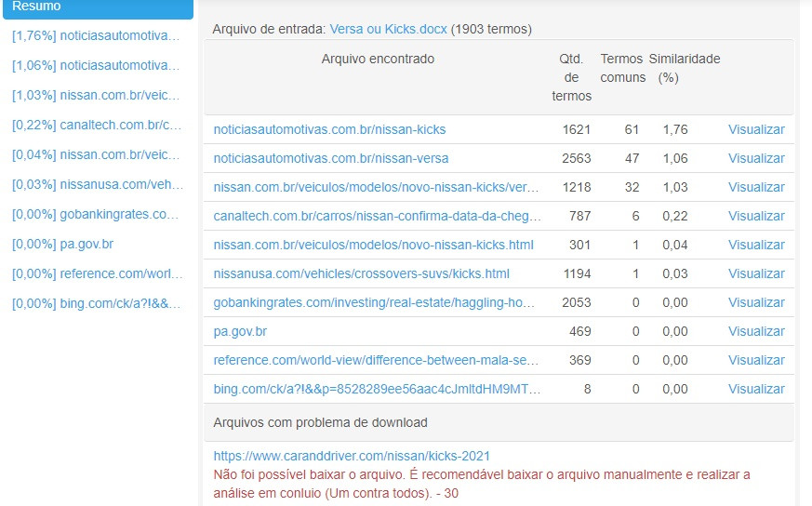
Task: Open sidebar item [0,03%] nissanusa.com
Action: click(98, 185)
